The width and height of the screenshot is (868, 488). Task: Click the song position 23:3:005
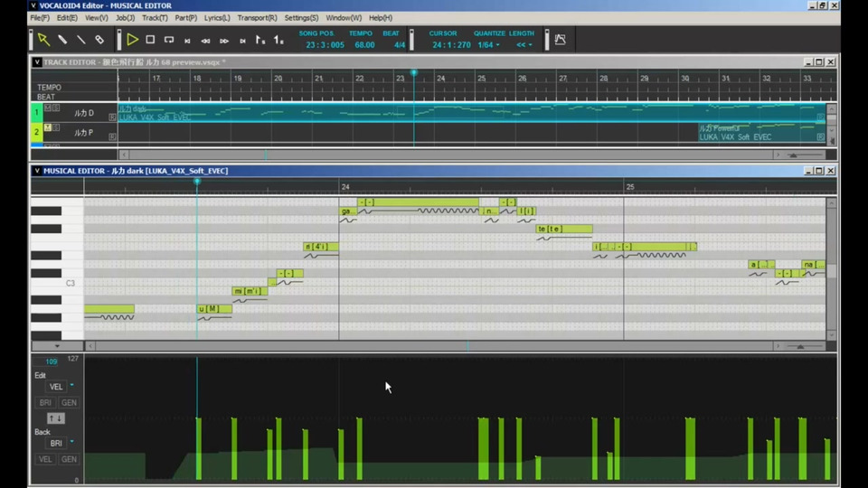pyautogui.click(x=325, y=45)
